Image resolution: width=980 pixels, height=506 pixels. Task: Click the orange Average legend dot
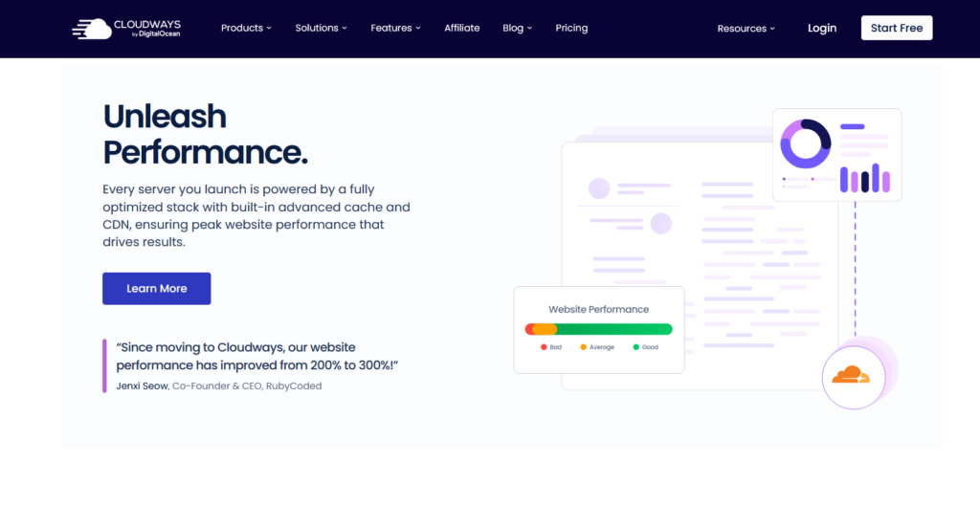tap(584, 347)
